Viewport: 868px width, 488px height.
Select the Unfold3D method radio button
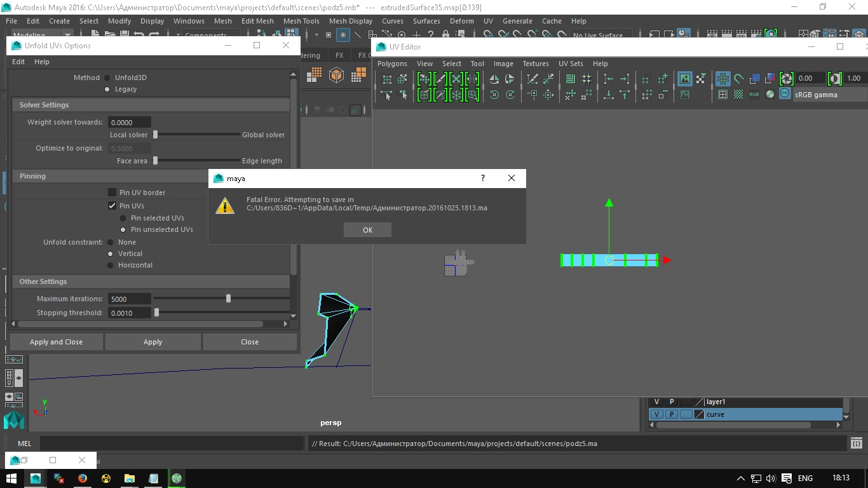(x=107, y=78)
